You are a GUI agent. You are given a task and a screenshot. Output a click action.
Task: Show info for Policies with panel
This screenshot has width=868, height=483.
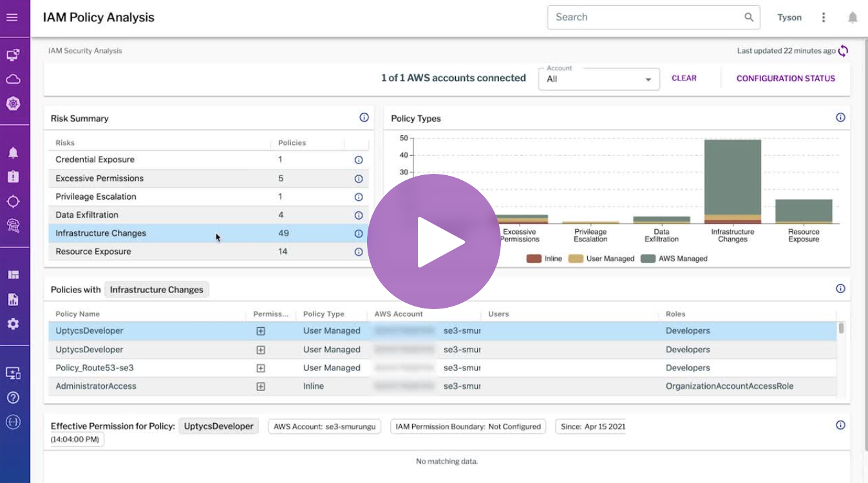[840, 289]
